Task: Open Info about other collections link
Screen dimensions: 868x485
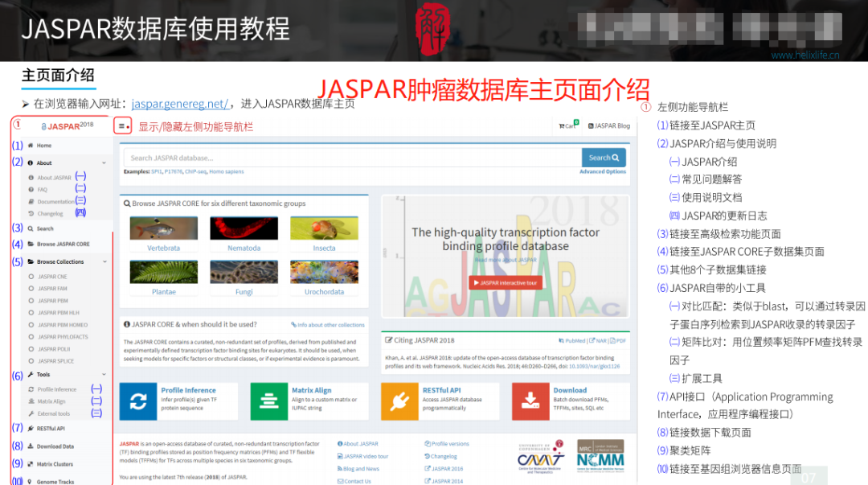Action: 328,325
